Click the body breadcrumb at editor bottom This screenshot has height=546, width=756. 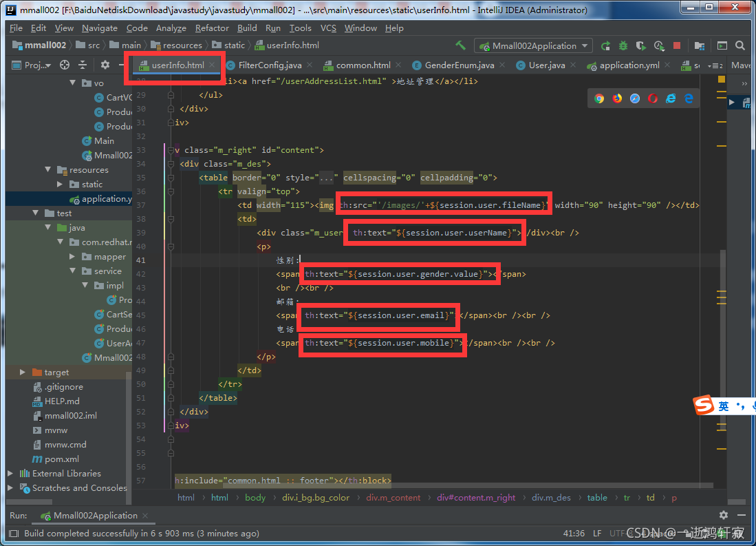pyautogui.click(x=255, y=498)
